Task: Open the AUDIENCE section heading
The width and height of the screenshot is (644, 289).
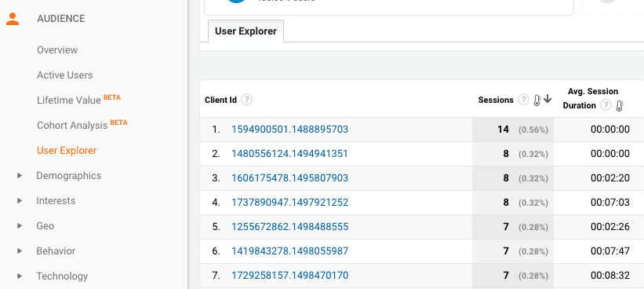Action: (x=60, y=19)
